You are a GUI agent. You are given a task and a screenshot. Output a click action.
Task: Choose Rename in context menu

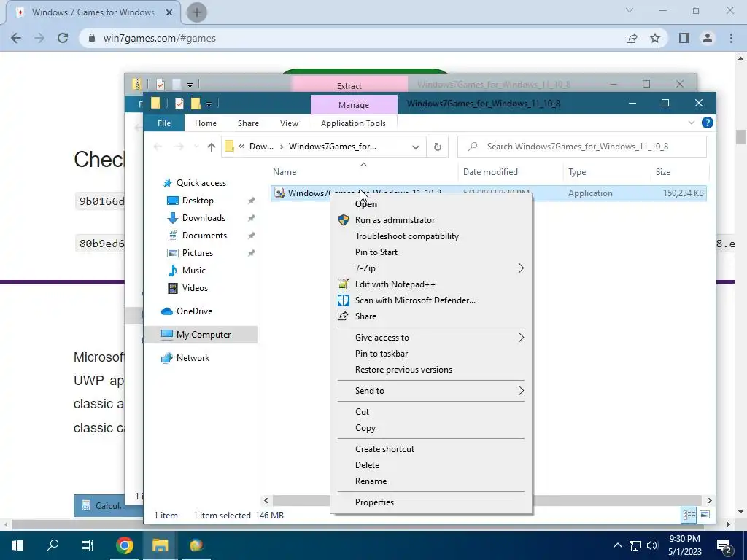tap(371, 481)
